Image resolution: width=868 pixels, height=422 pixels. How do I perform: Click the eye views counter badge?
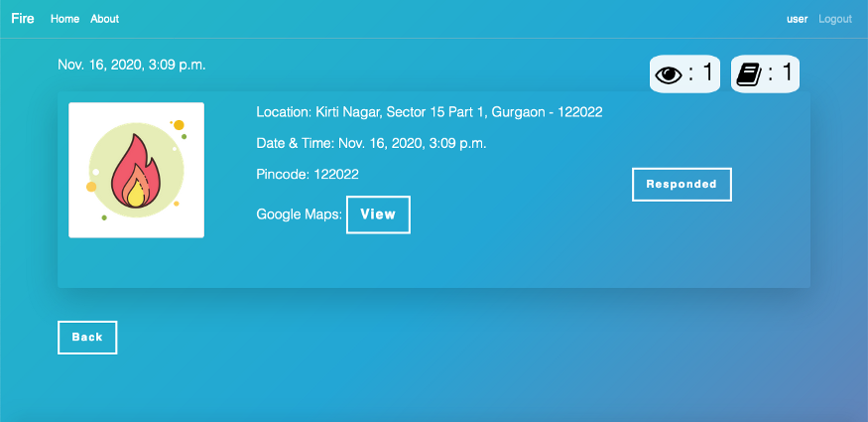(x=684, y=73)
